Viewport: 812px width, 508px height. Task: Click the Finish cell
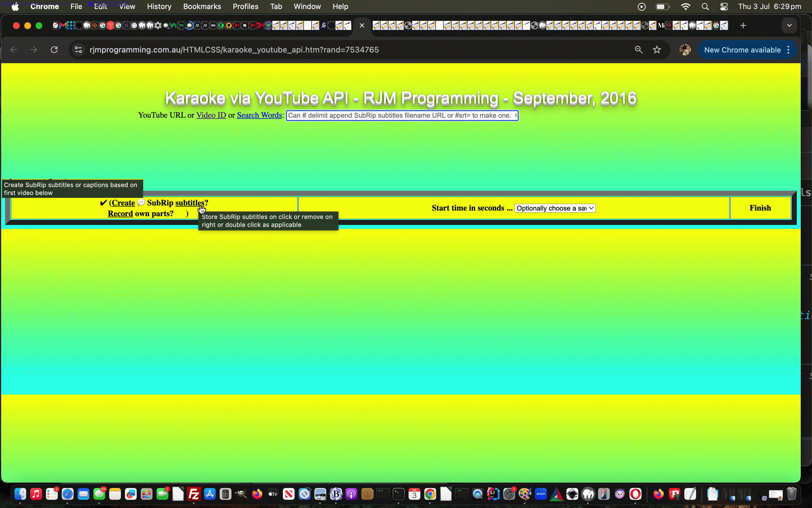click(760, 208)
